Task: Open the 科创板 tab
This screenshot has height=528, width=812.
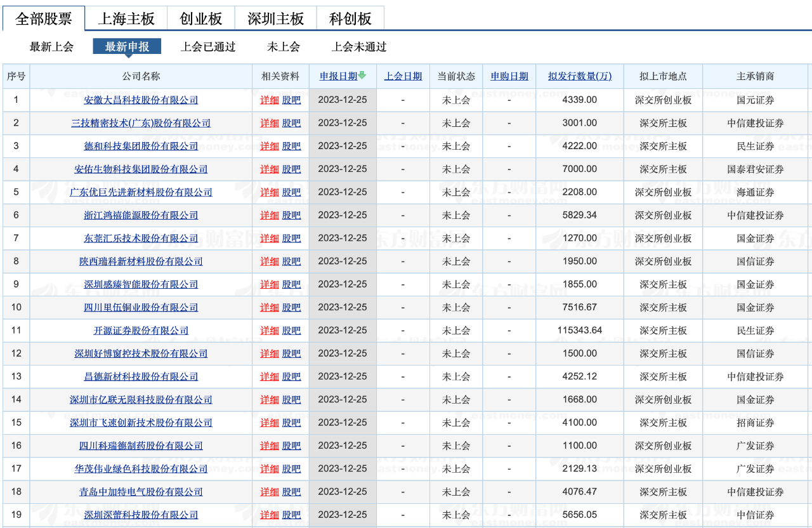Action: pos(350,18)
